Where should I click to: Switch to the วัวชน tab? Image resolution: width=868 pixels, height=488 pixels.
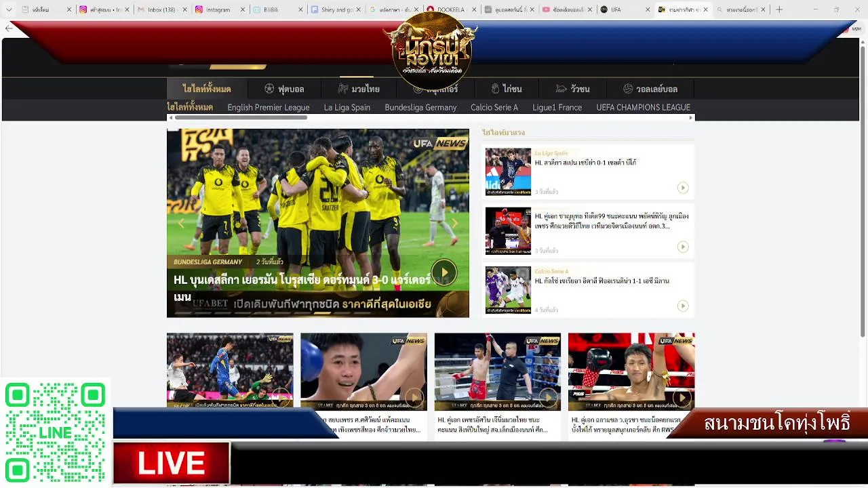tap(572, 89)
